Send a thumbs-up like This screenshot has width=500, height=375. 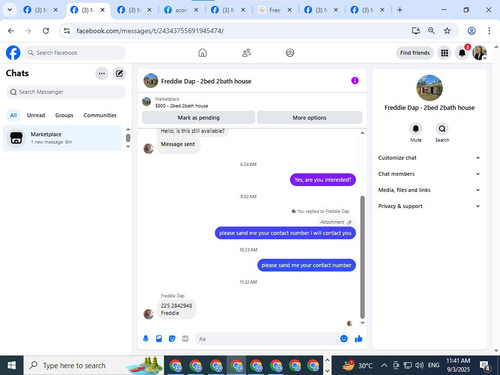(359, 339)
